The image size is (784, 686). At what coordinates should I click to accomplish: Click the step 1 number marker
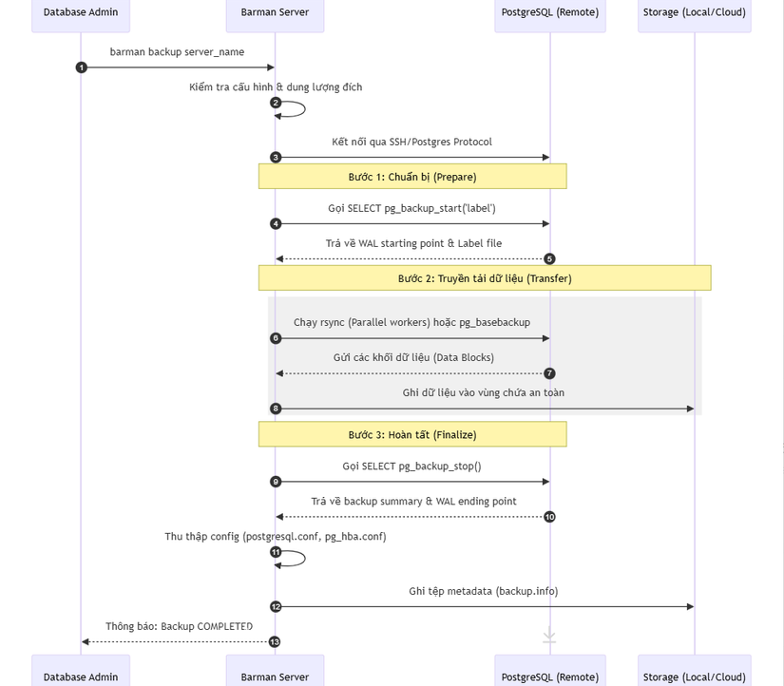click(81, 67)
